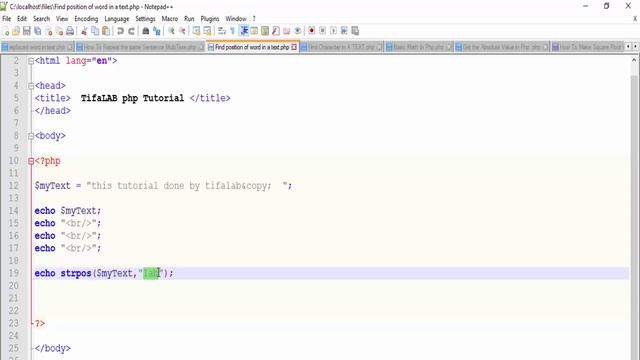Viewport: 640px width, 360px height.
Task: Toggle the Monitoring eye toolbar icon
Action: [298, 31]
